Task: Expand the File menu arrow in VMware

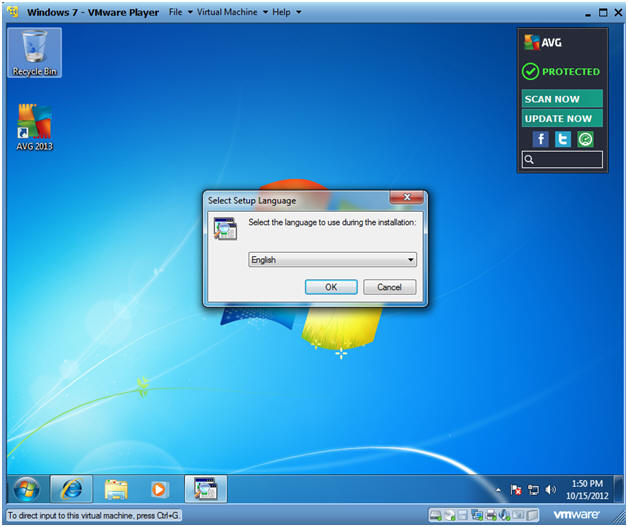Action: tap(190, 12)
